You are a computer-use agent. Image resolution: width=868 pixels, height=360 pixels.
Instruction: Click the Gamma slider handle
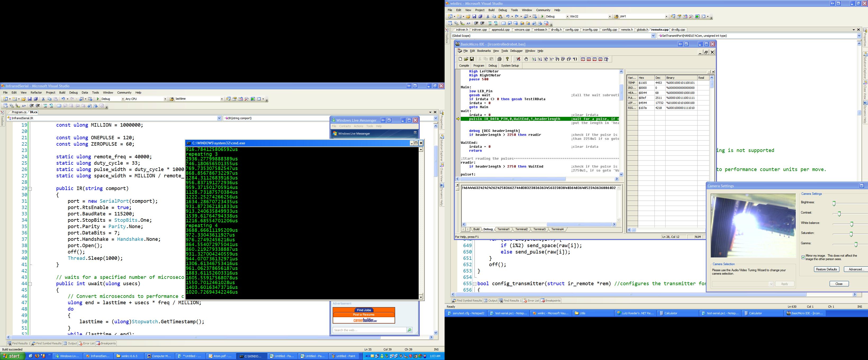(x=856, y=244)
